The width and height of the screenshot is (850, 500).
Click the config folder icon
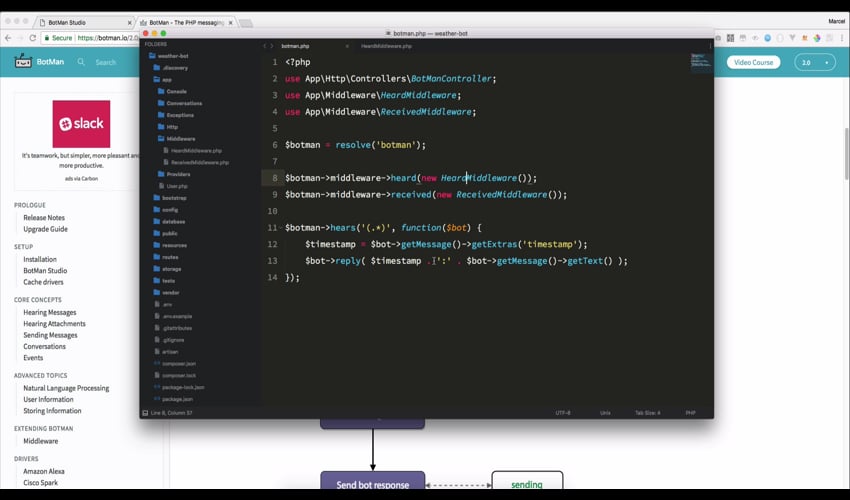click(x=157, y=209)
